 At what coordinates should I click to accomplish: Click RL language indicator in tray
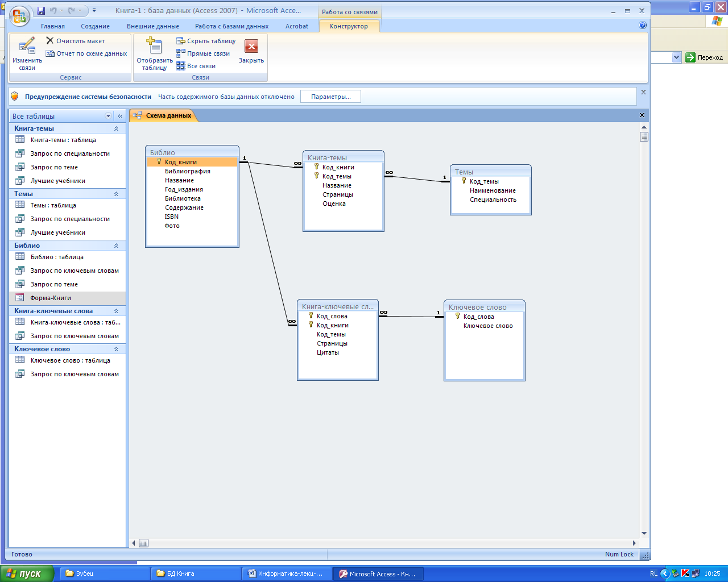point(653,573)
